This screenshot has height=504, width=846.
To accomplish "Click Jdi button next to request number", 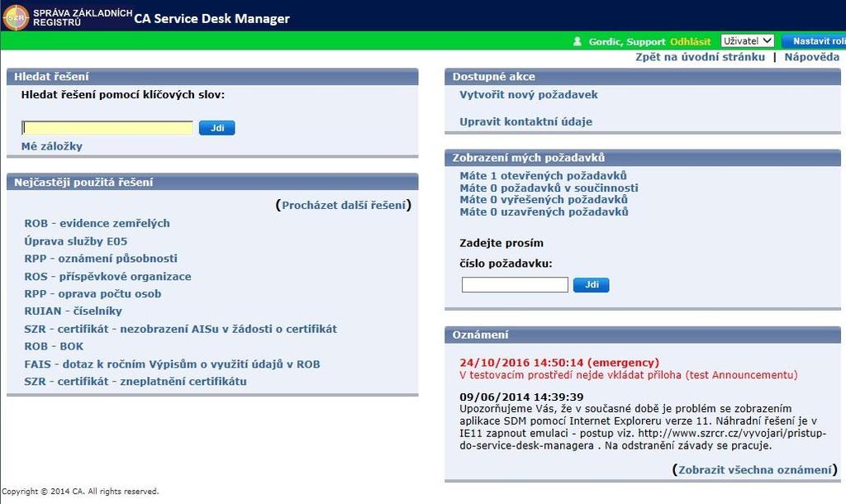I will [592, 284].
